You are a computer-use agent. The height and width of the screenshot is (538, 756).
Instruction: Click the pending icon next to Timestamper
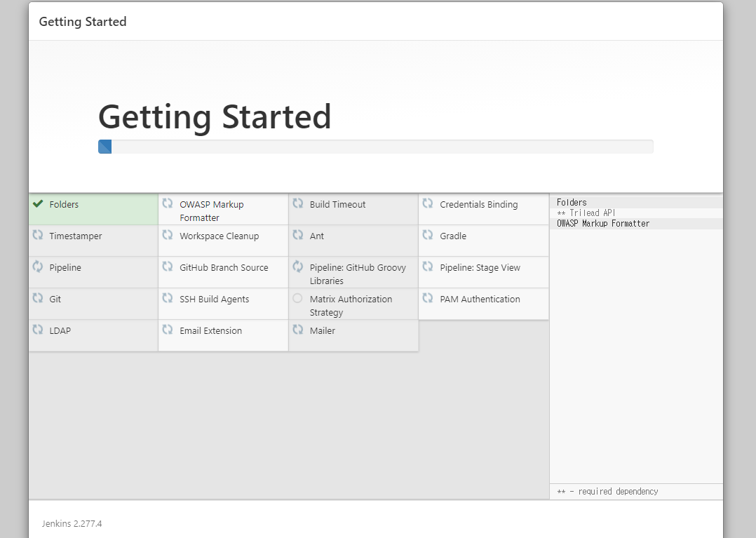click(38, 235)
